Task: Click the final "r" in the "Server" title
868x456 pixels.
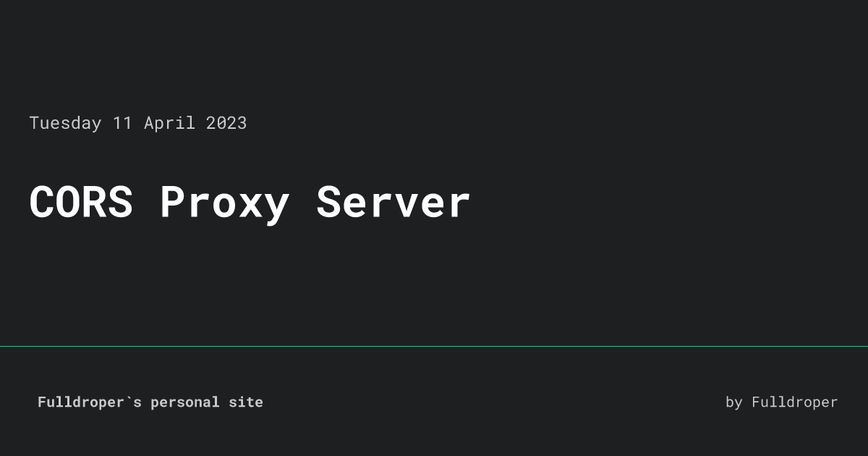Action: tap(460, 207)
